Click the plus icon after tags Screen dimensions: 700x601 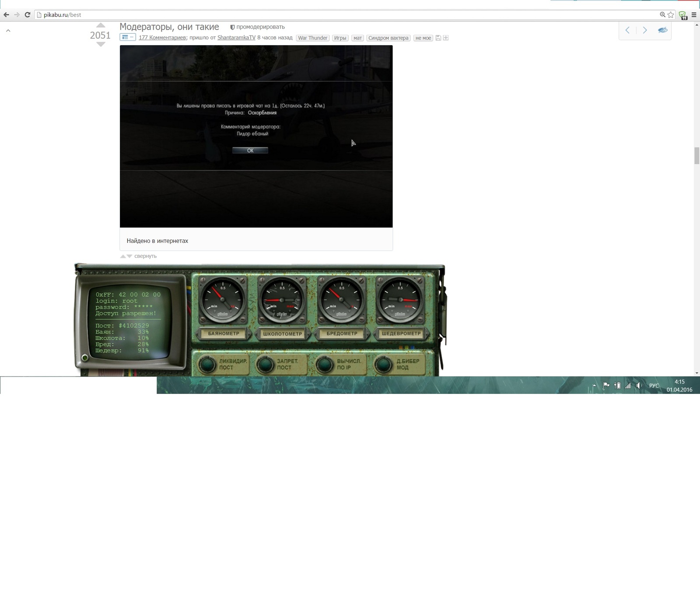point(445,38)
